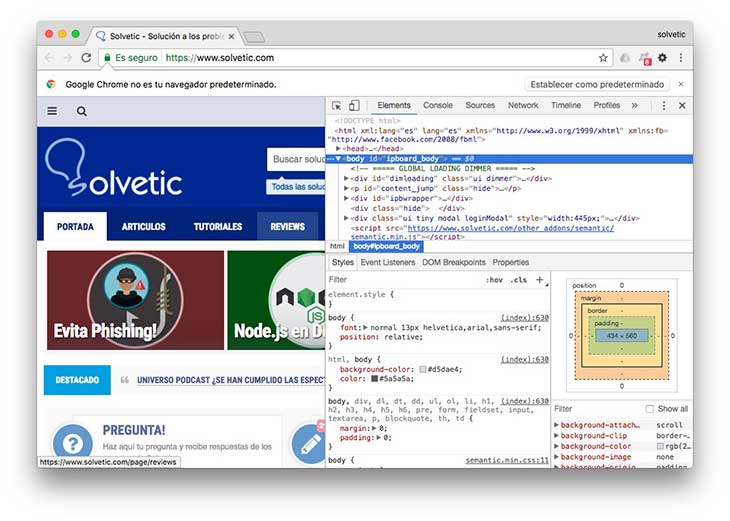The image size is (730, 521).
Task: Click the question mark Pregunta icon
Action: pos(73,442)
